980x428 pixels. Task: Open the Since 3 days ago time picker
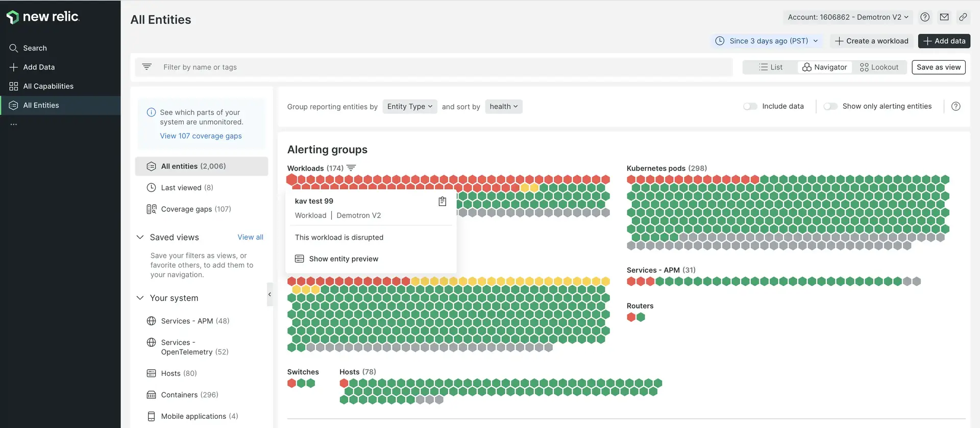(x=767, y=41)
